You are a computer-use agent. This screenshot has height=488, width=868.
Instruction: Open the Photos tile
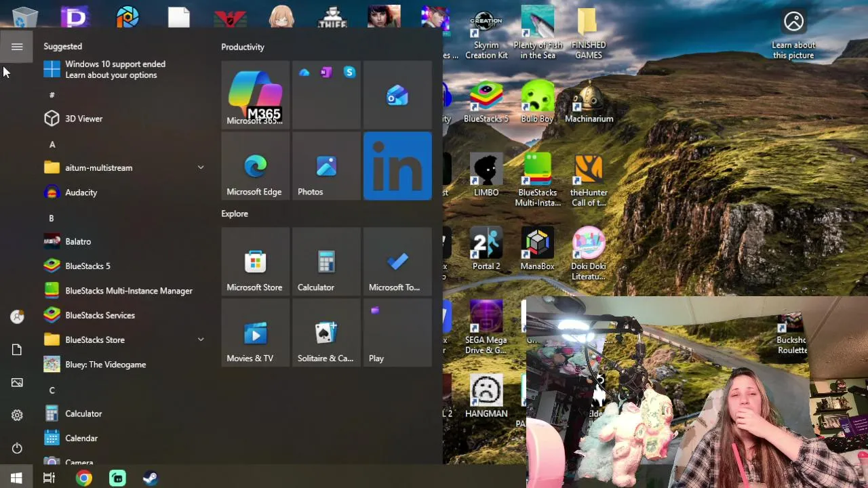(326, 166)
